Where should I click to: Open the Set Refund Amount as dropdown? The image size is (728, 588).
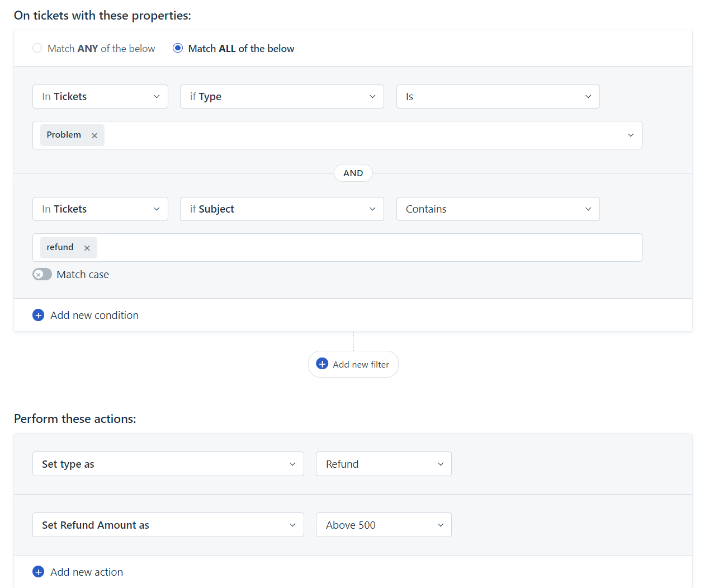168,525
